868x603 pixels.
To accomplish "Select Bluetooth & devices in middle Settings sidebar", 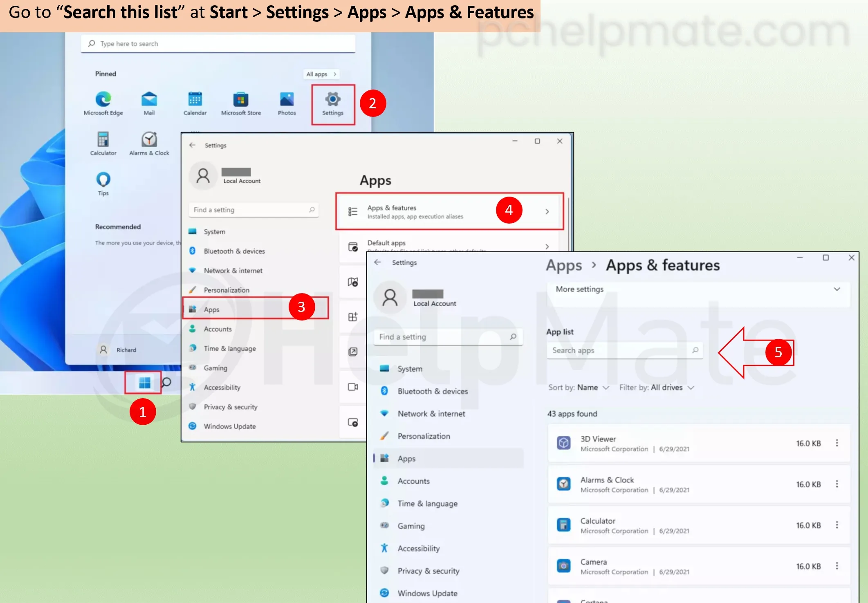I will coord(256,251).
